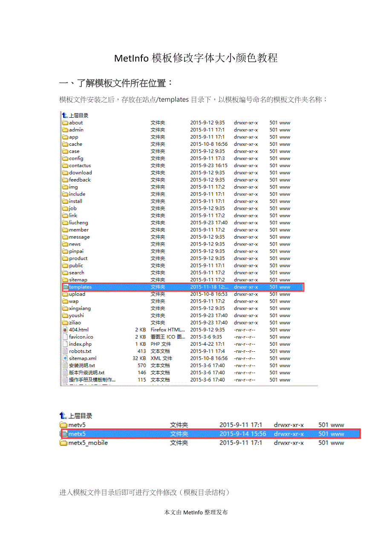The image size is (392, 555).
Task: Click the up-arrow icon in upper file list
Action: pos(65,115)
